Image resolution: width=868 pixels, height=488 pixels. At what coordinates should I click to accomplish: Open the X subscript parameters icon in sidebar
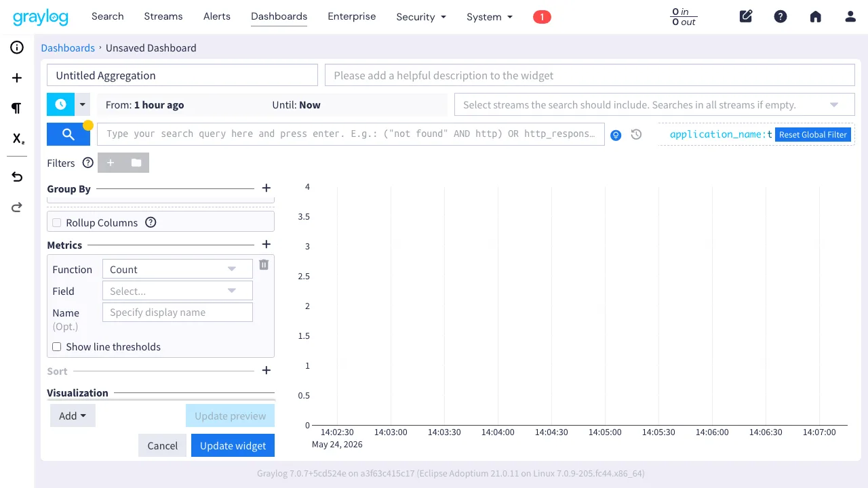click(18, 139)
